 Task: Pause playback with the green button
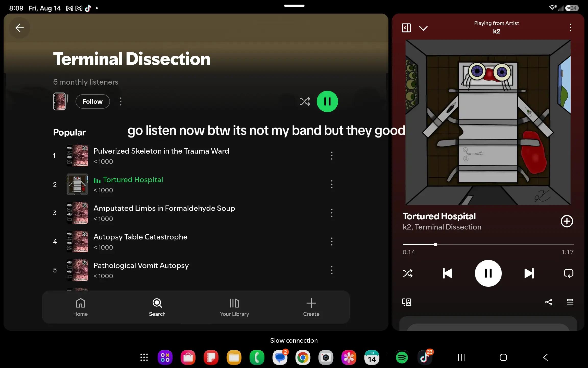tap(327, 101)
